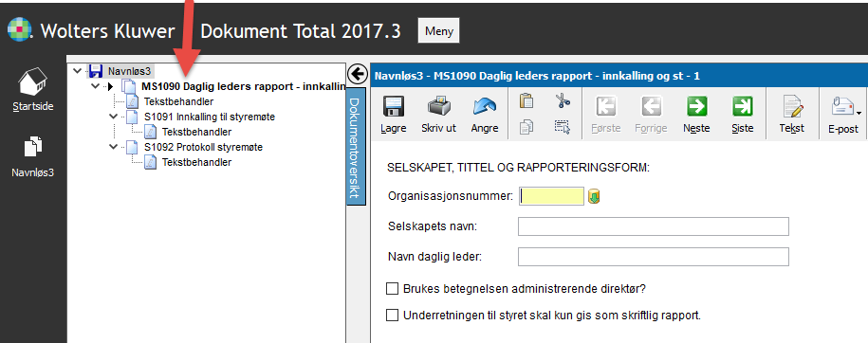Image resolution: width=868 pixels, height=343 pixels.
Task: Check 'Brukes betegnelsen administrerende direktør?' box
Action: coord(392,289)
